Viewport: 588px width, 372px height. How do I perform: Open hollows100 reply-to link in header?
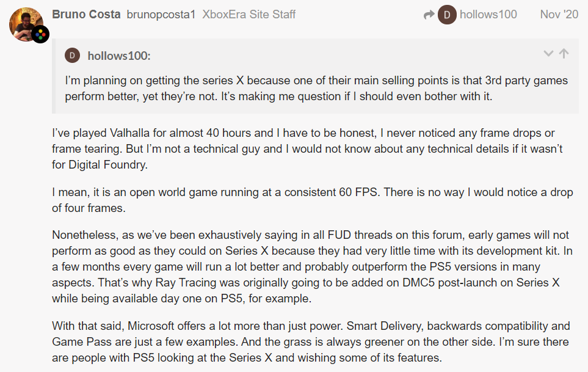tap(488, 15)
